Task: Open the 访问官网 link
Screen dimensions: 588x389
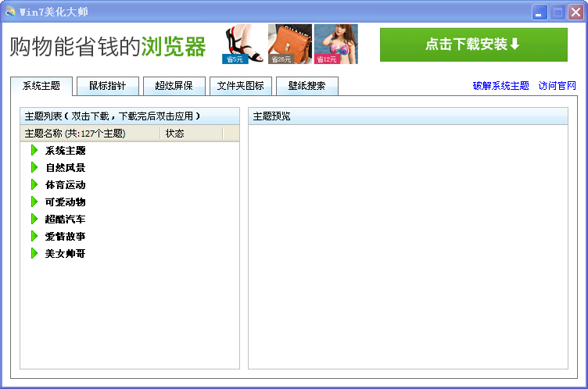Action: (x=557, y=86)
